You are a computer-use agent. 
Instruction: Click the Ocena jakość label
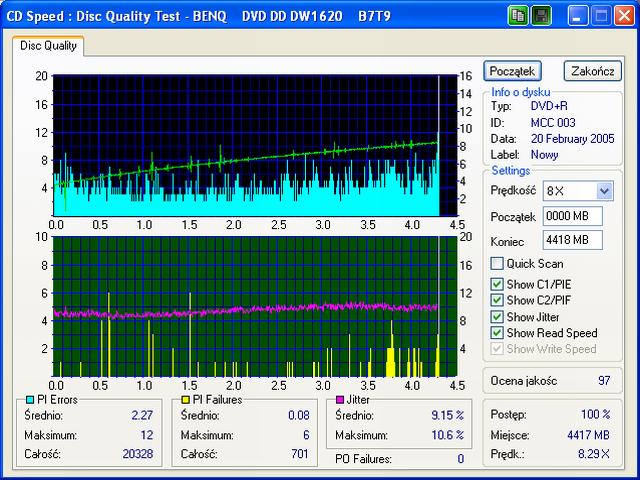point(524,381)
